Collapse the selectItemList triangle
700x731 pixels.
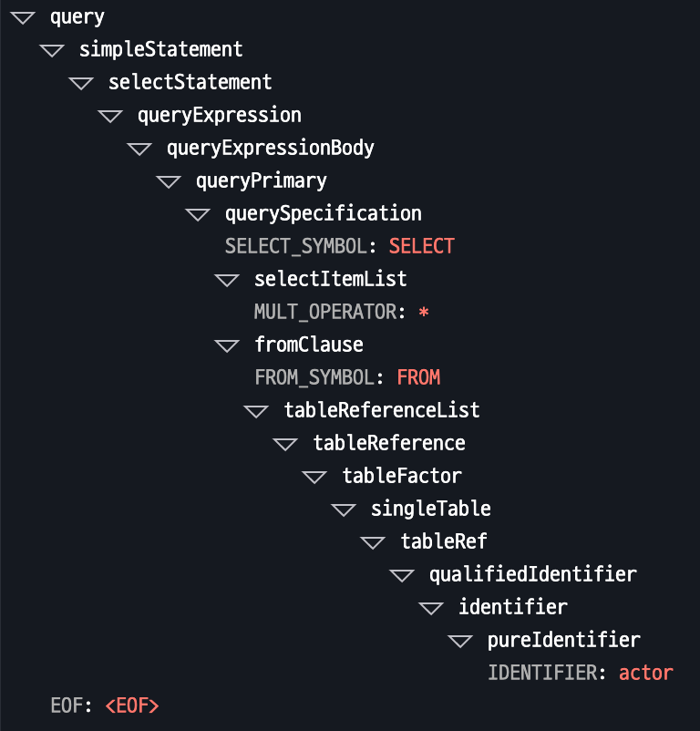(228, 280)
